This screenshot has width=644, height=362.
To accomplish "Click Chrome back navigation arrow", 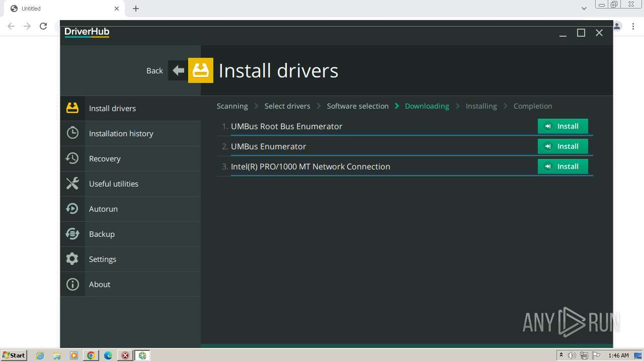I will point(11,26).
